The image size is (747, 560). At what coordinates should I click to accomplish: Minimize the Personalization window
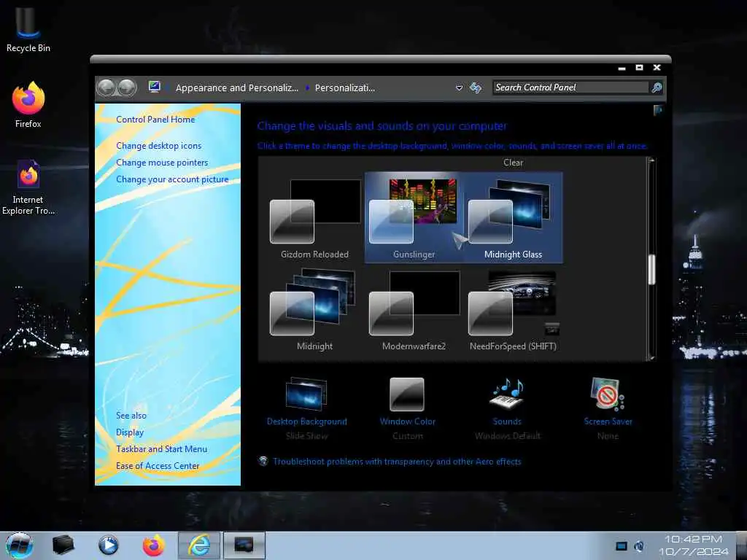pyautogui.click(x=622, y=68)
